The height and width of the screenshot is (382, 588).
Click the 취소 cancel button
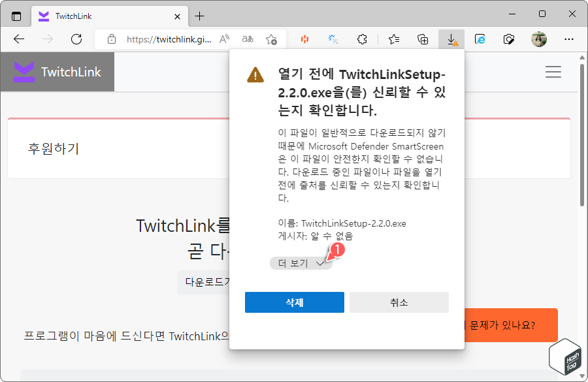pos(399,302)
